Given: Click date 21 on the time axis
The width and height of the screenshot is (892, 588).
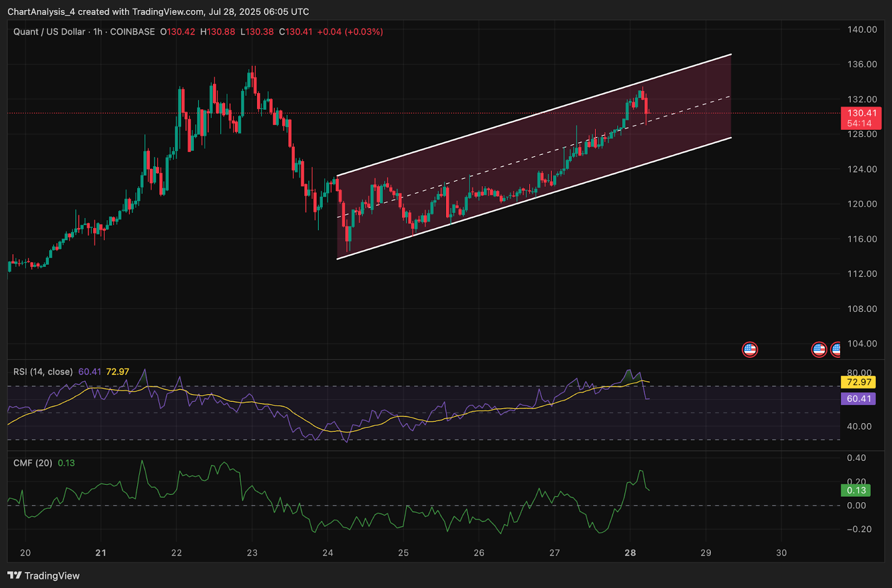Looking at the screenshot, I should (100, 553).
